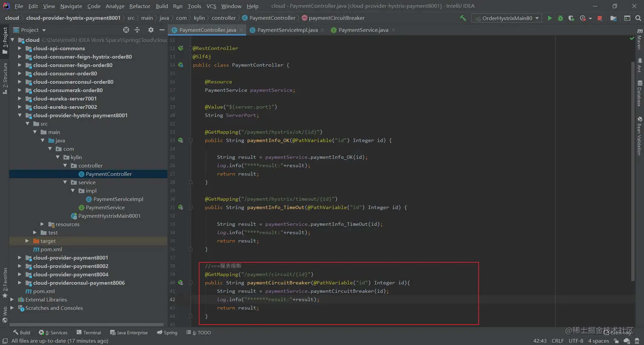Image resolution: width=644 pixels, height=345 pixels.
Task: Click PaymentController breadcrumb in navigation bar
Action: 268,18
